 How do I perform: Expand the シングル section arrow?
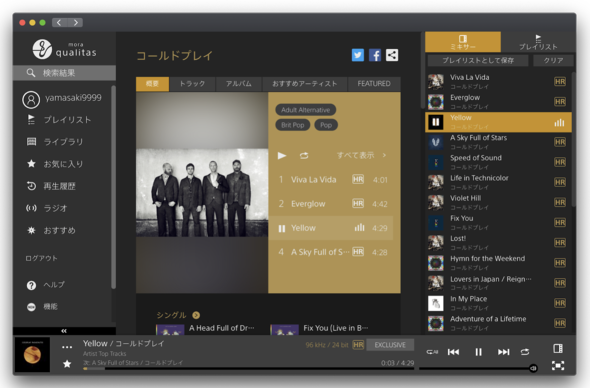pos(196,315)
